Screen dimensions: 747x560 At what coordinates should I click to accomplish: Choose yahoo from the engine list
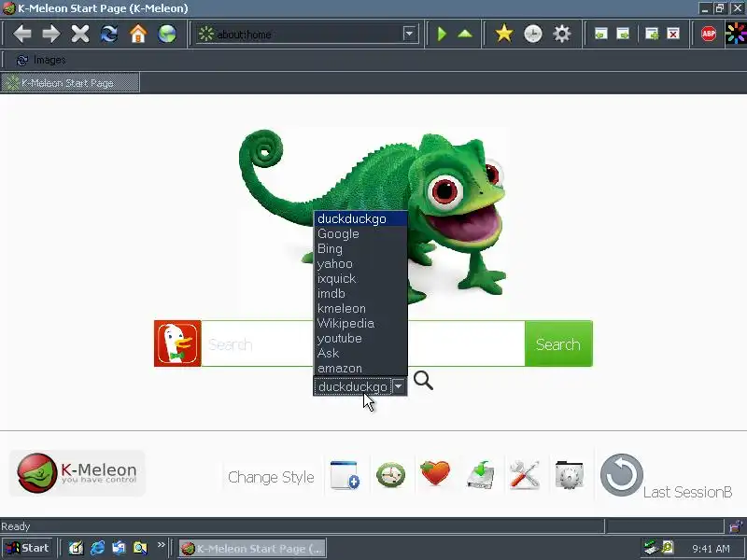pyautogui.click(x=360, y=264)
